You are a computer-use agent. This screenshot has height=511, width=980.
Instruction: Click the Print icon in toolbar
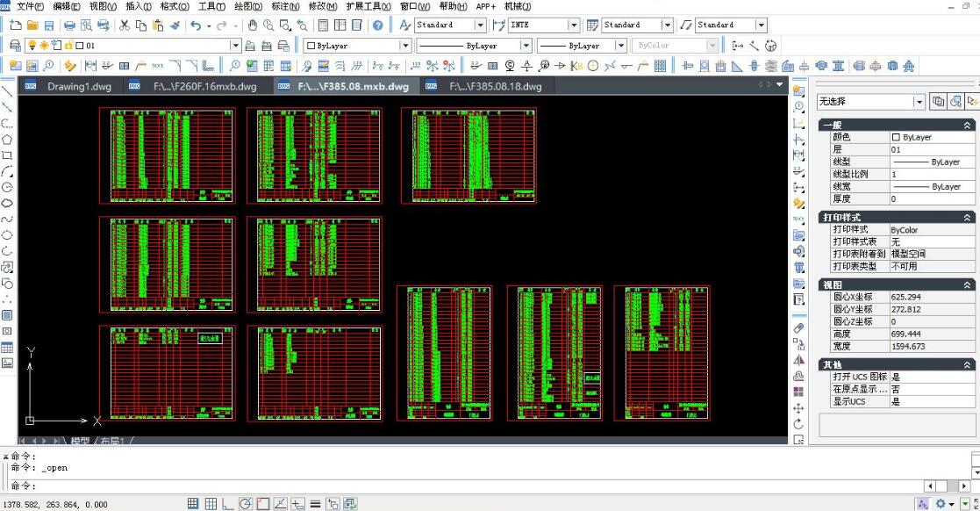click(69, 25)
